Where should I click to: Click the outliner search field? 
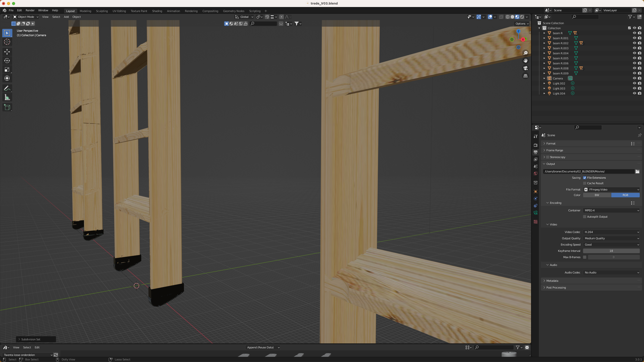(585, 17)
